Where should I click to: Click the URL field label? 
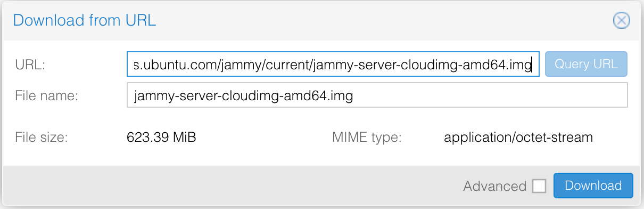click(x=30, y=65)
